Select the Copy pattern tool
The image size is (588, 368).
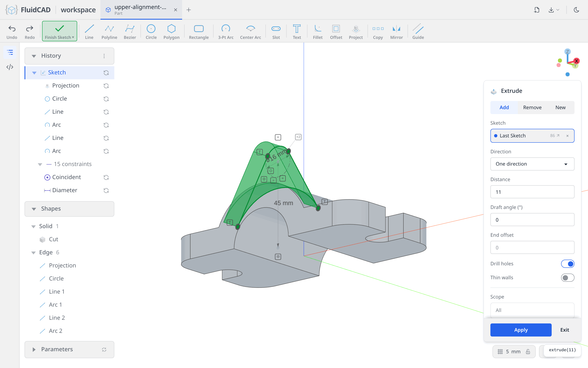point(378,32)
